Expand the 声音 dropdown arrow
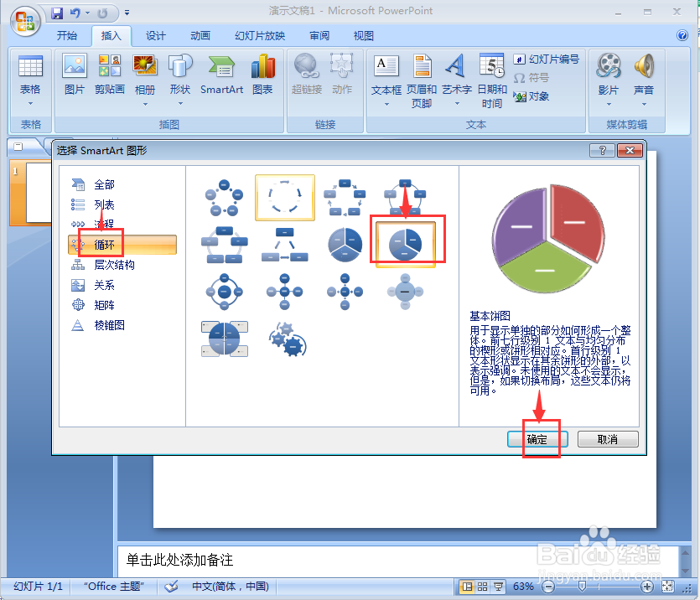700x600 pixels. tap(644, 105)
